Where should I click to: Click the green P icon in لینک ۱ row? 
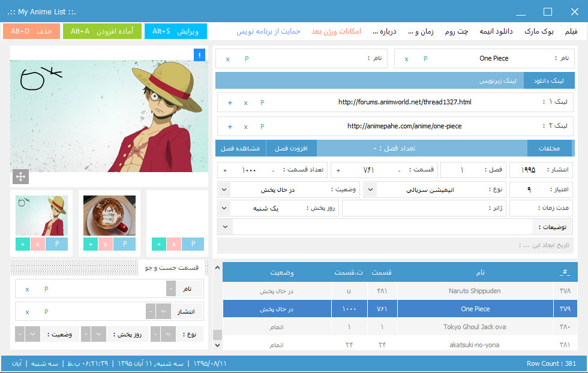[x=262, y=103]
